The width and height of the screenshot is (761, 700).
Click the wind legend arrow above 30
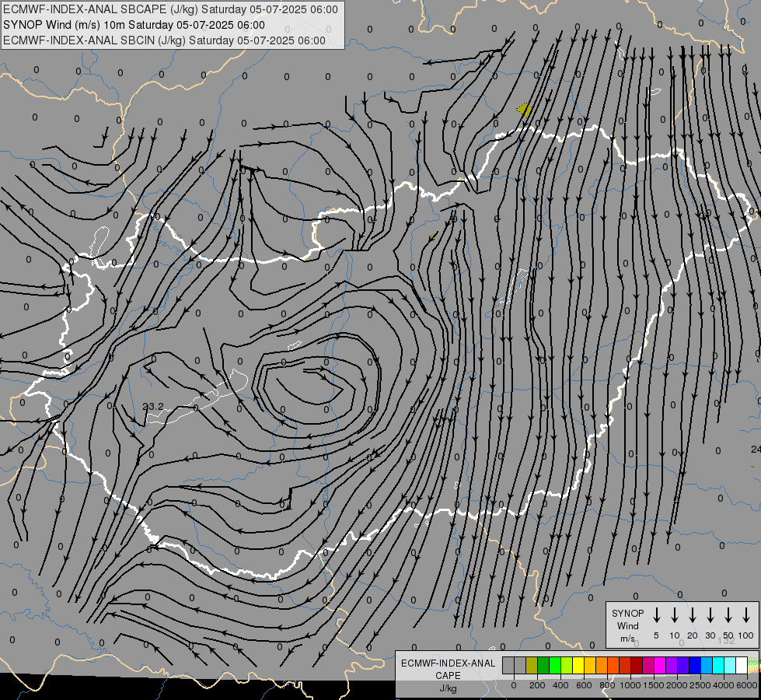[x=710, y=615]
